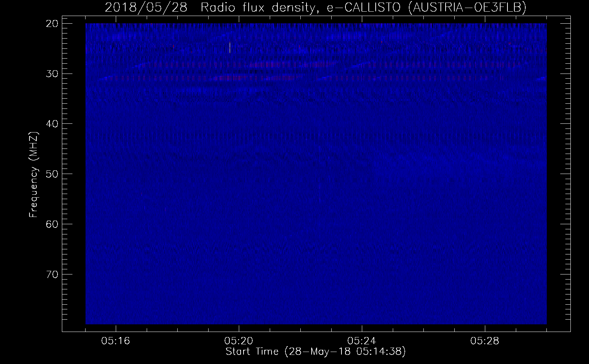Click the plot title mentioning e-CALLISTO AUSTRIA-OE3FLB
The image size is (589, 364).
click(316, 7)
